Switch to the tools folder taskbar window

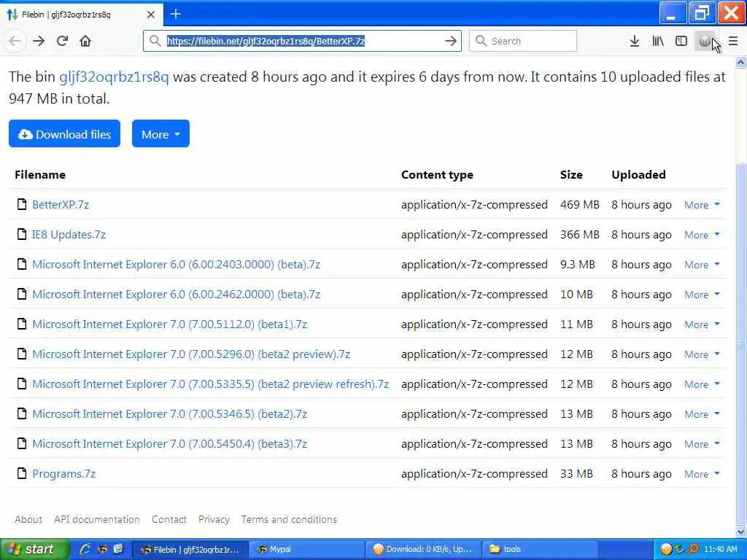point(541,549)
